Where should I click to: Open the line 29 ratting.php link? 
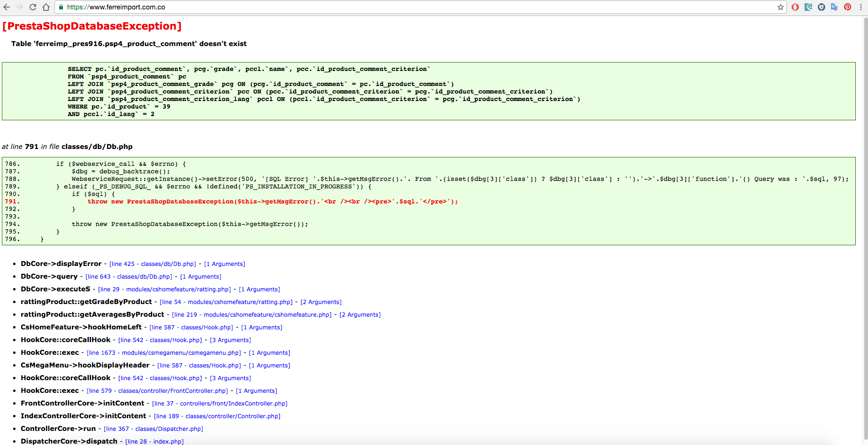[164, 289]
